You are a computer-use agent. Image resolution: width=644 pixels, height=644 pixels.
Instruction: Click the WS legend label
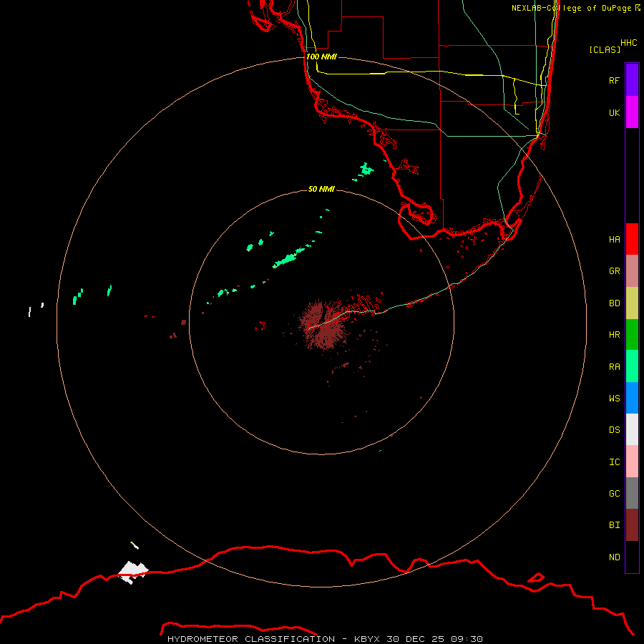(614, 398)
